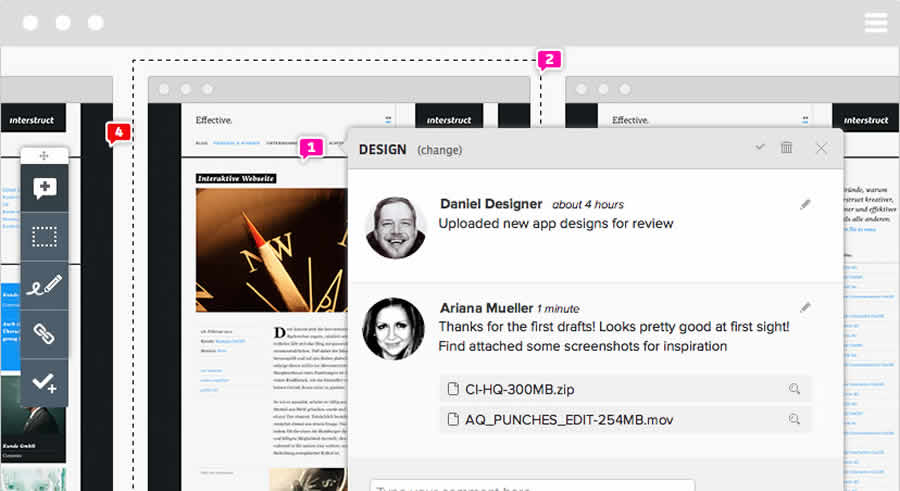Preview the AQ_PUNCHES_EDIT-254MB.mov attachment

[x=794, y=420]
